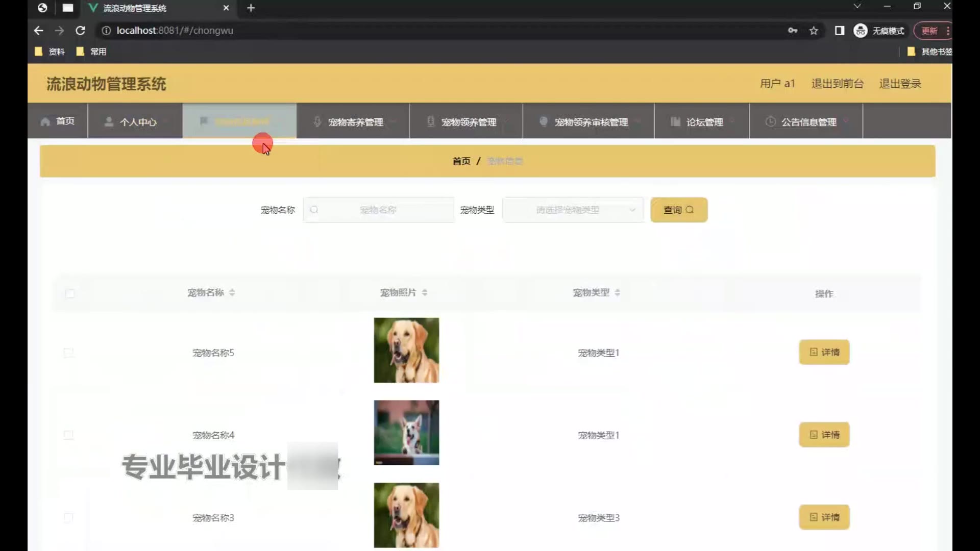Sort the table by the 宠物名称 column arrows
980x551 pixels.
coord(232,292)
